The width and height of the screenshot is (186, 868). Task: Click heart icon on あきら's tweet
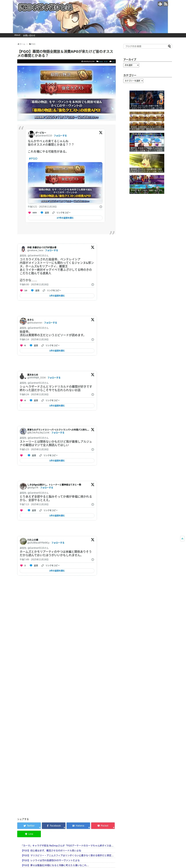(22, 345)
